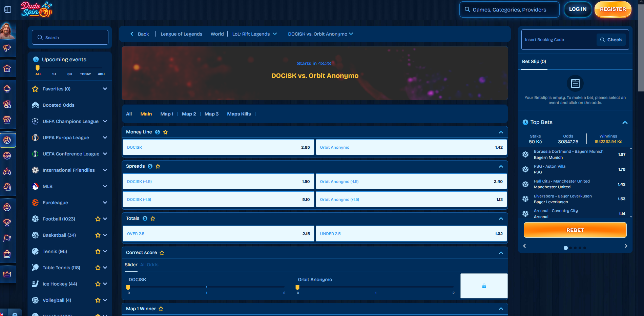This screenshot has height=316, width=644.
Task: Switch to the Map 1 tab
Action: click(x=167, y=114)
